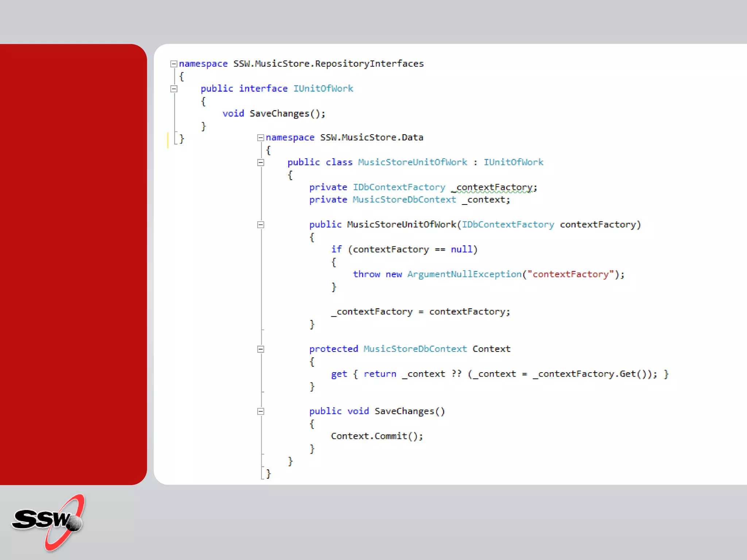Click the red "contextFactory" string literal

[570, 274]
